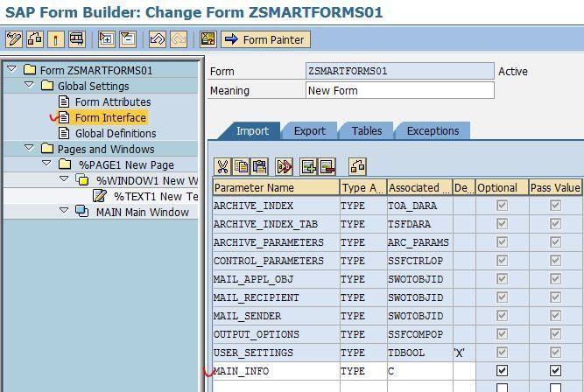Click the Redo toolbar icon
The image size is (584, 392).
click(x=179, y=39)
